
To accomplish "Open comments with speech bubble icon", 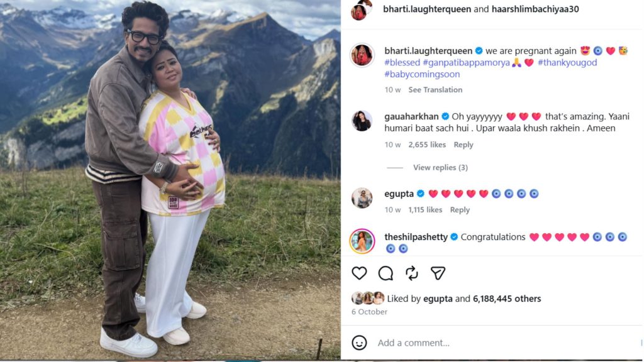I will (x=386, y=273).
